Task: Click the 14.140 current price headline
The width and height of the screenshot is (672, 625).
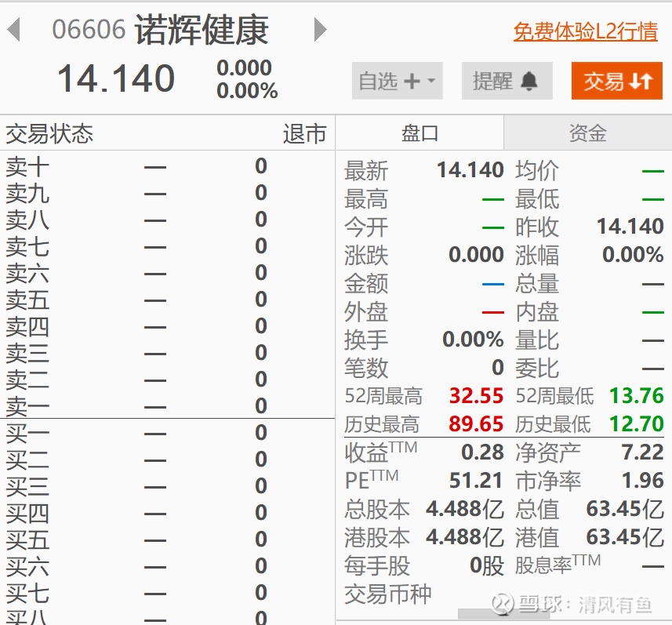Action: pyautogui.click(x=116, y=78)
